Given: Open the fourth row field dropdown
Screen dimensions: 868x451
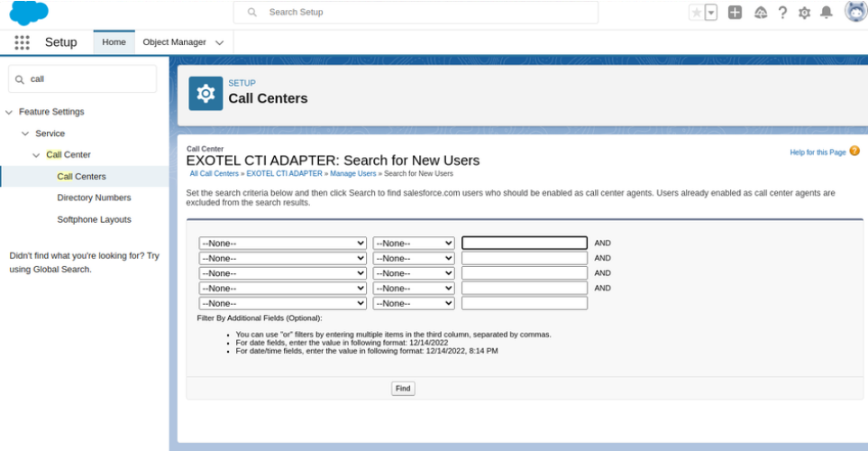Looking at the screenshot, I should [282, 288].
